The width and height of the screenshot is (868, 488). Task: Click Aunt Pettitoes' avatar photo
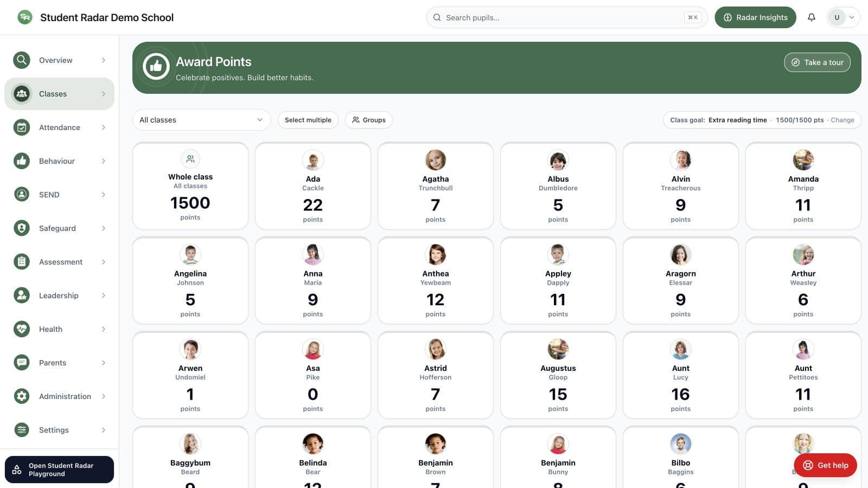(803, 349)
